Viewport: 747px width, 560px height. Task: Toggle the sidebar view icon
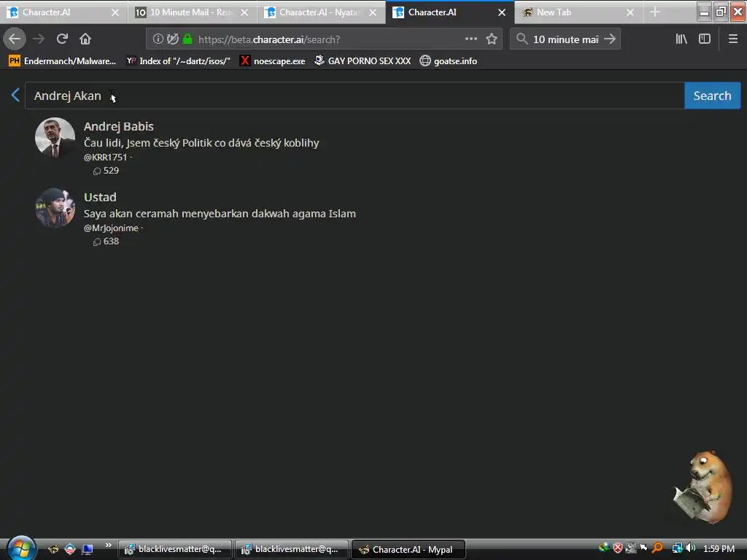point(705,39)
